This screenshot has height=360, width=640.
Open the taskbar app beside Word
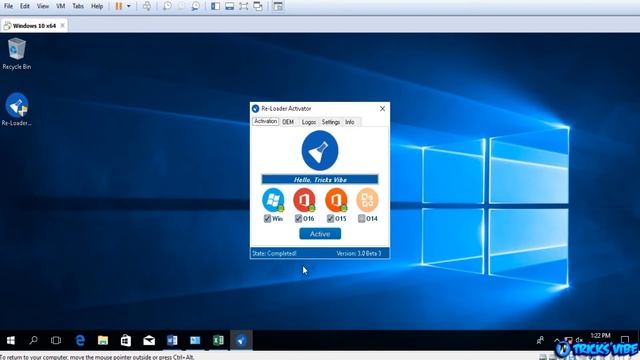(195, 340)
